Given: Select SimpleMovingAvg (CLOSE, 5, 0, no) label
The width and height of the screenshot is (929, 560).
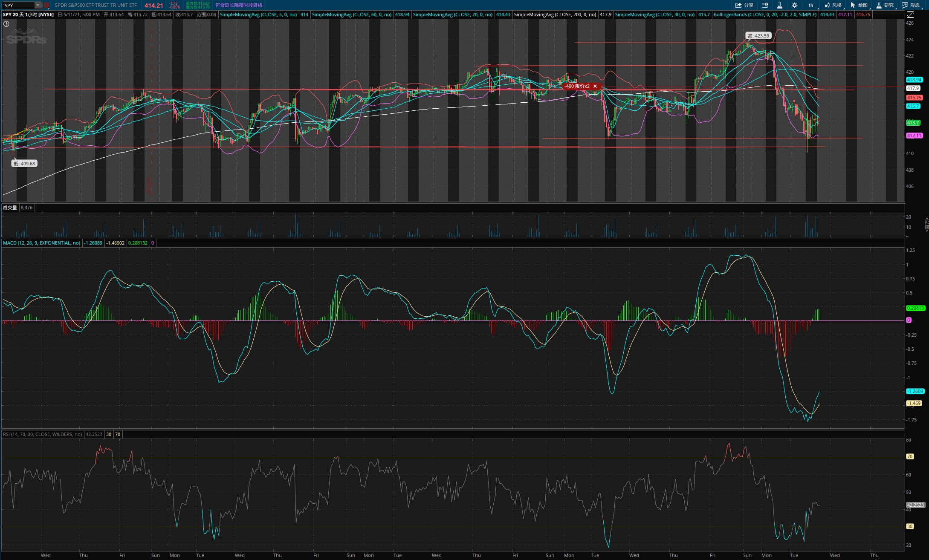Looking at the screenshot, I should [258, 14].
